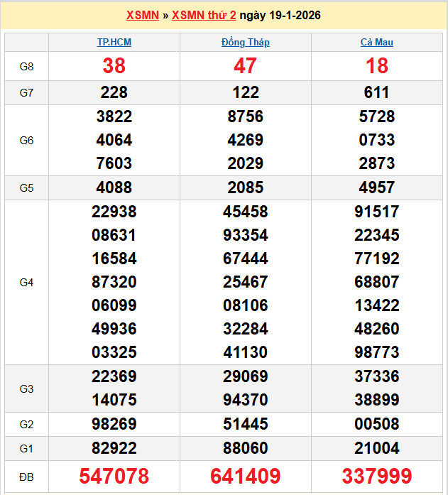This screenshot has height=495, width=448.
Task: Click TP.HCM special prize number 547078
Action: pos(114,476)
